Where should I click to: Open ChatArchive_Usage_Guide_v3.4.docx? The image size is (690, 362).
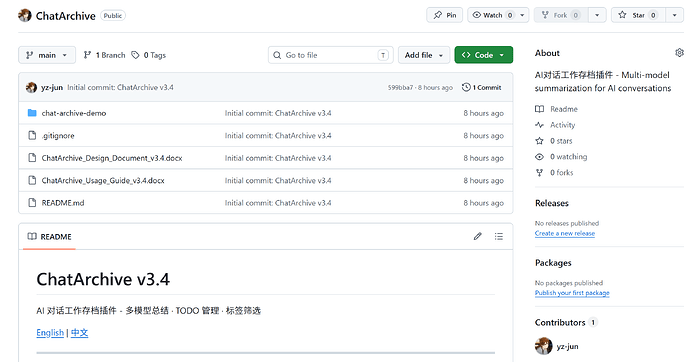click(x=103, y=180)
